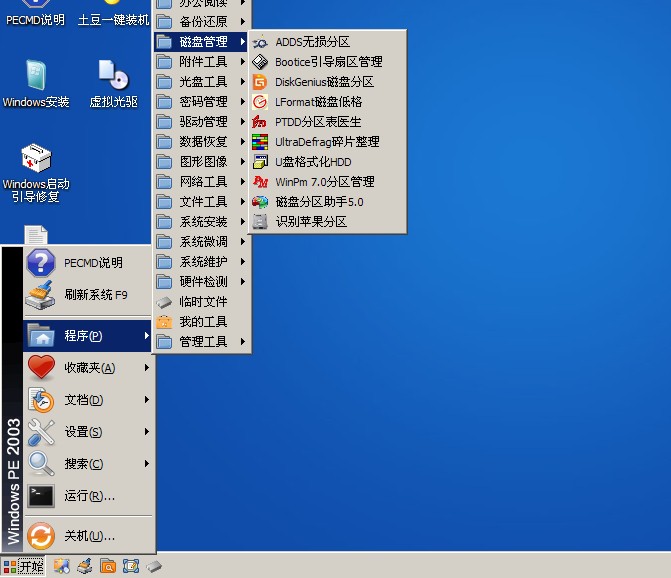Start DiskGenius磁盘分区

click(x=327, y=82)
